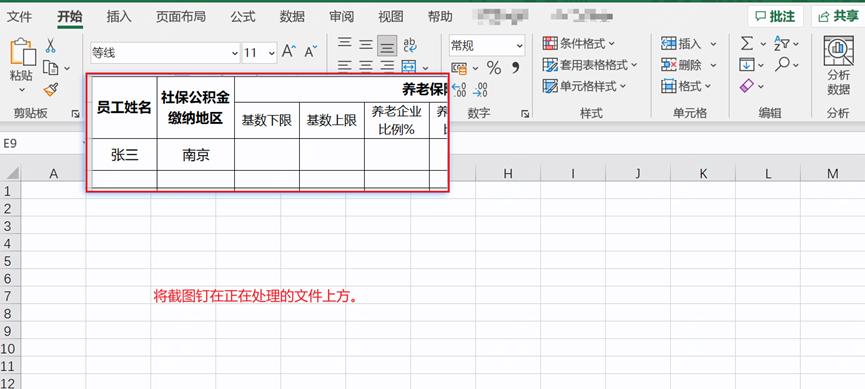This screenshot has width=865, height=389.
Task: Open the 视图 tab
Action: [391, 17]
